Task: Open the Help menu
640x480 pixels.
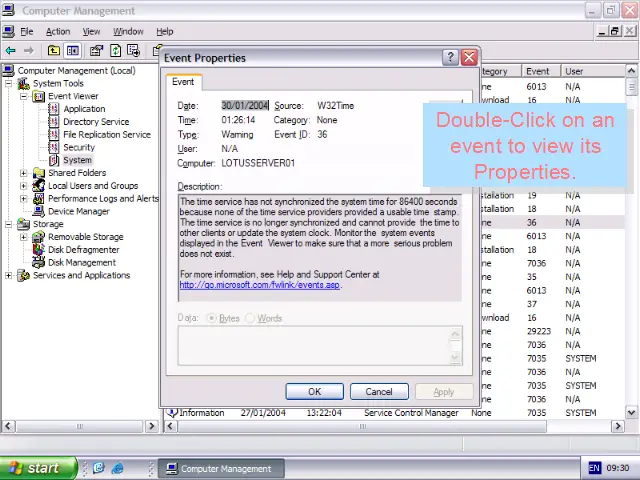Action: (164, 31)
